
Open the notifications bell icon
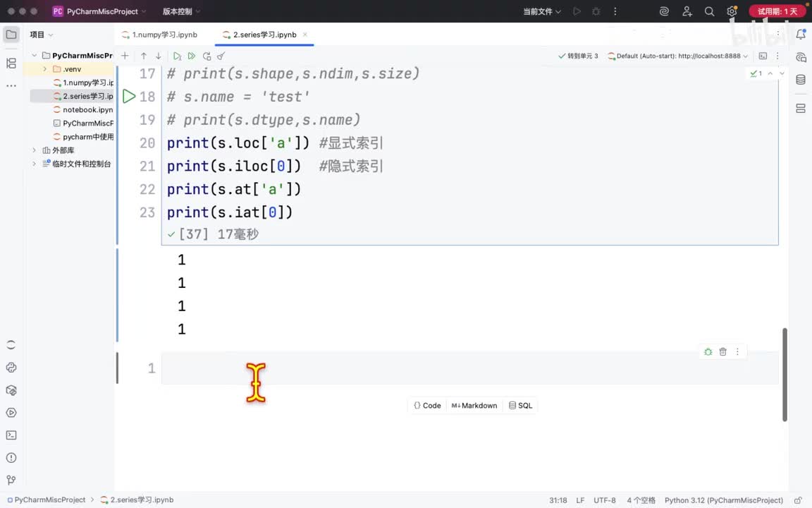801,35
